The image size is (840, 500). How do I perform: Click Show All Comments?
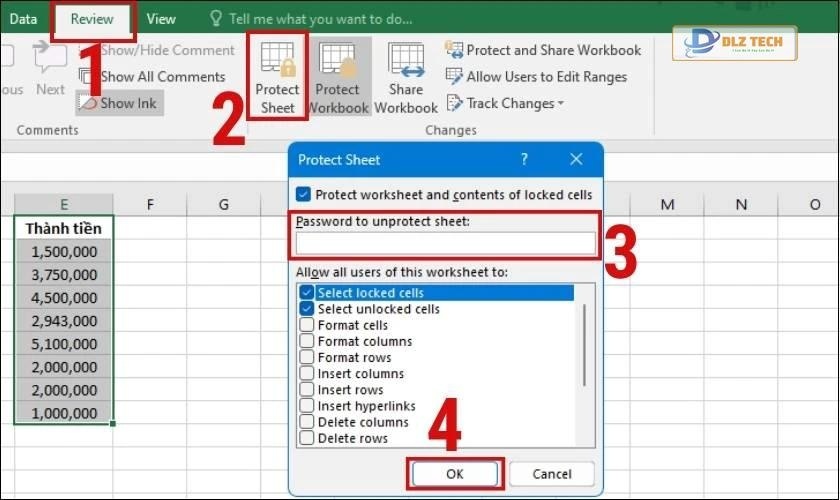[153, 77]
